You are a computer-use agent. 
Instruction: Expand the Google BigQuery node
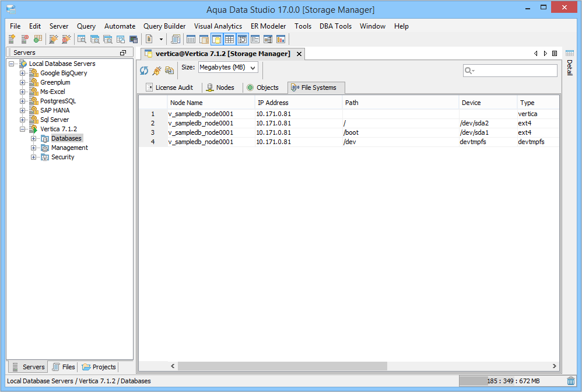[23, 73]
